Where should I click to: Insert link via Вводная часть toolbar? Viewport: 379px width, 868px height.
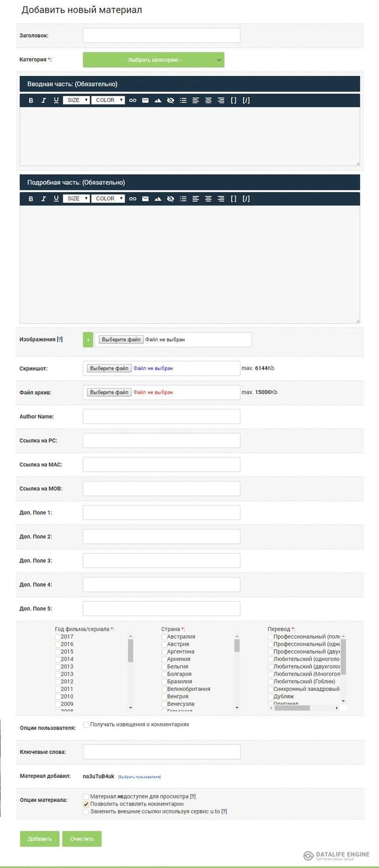tap(133, 100)
